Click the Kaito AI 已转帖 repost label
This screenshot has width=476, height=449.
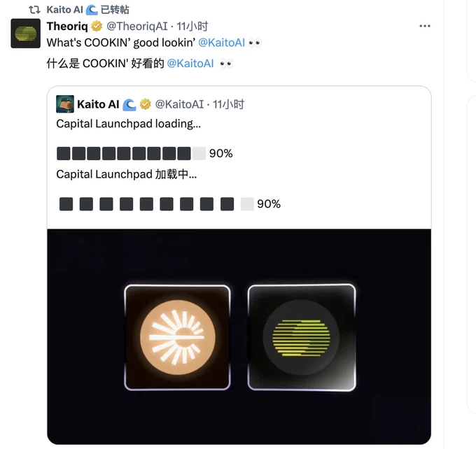click(87, 10)
